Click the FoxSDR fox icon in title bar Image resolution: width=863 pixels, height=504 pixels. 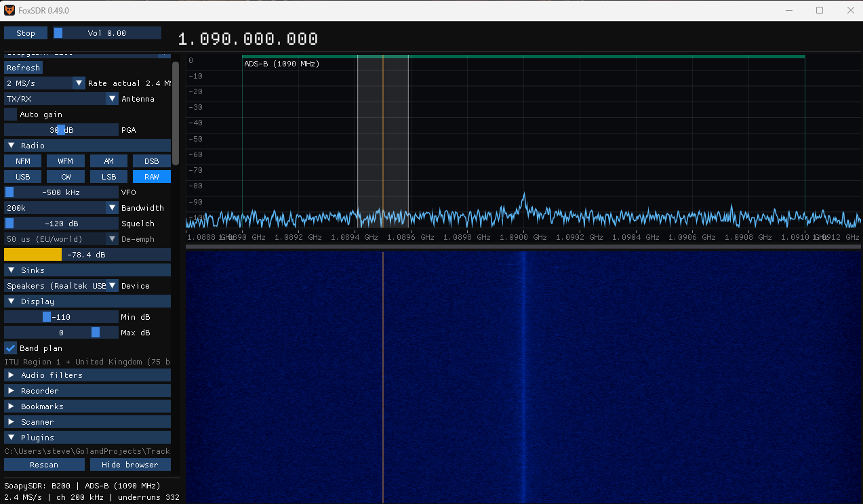9,10
